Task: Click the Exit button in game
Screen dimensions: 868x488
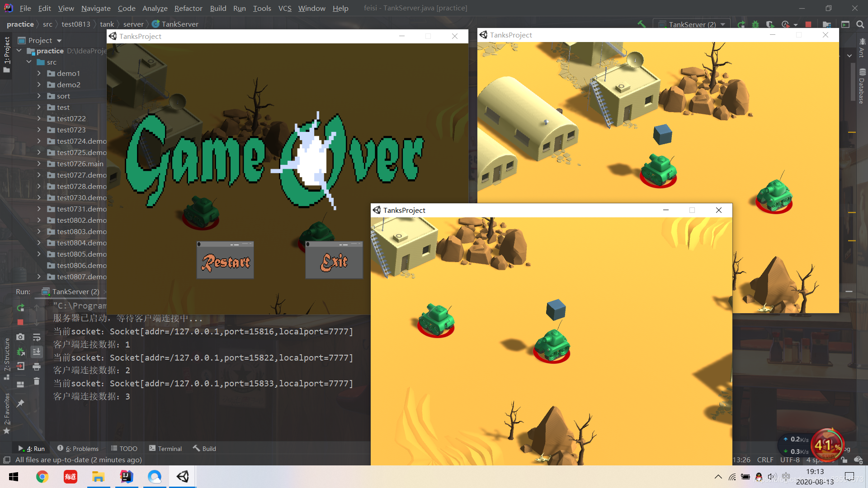Action: (334, 260)
